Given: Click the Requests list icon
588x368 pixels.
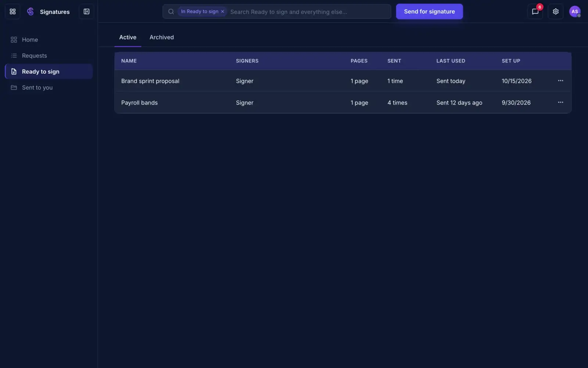Looking at the screenshot, I should tap(14, 56).
